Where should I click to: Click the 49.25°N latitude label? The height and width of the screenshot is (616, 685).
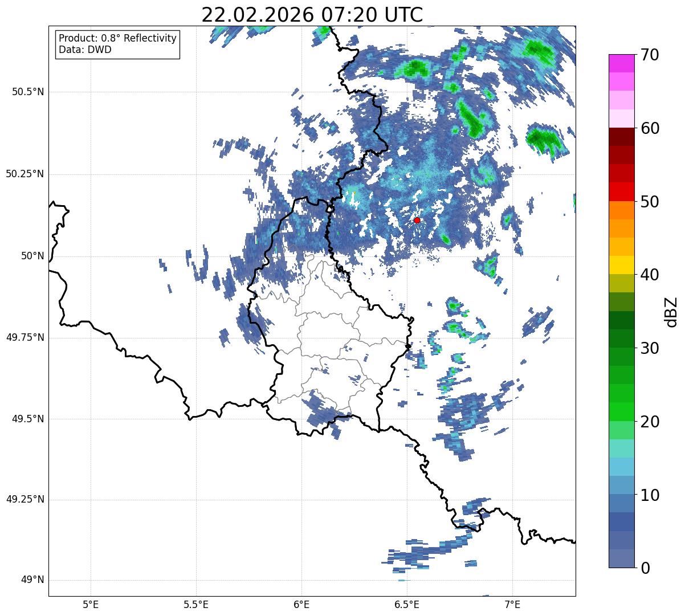pos(25,500)
